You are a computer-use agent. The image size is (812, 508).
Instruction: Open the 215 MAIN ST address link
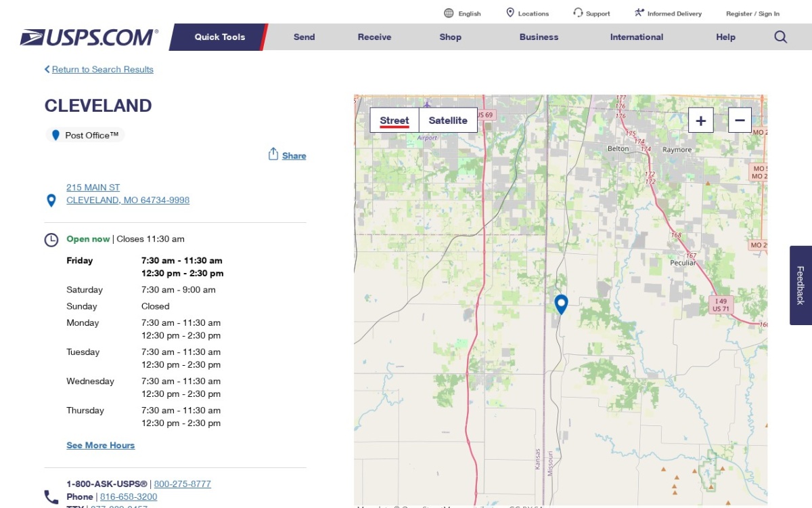click(x=93, y=188)
